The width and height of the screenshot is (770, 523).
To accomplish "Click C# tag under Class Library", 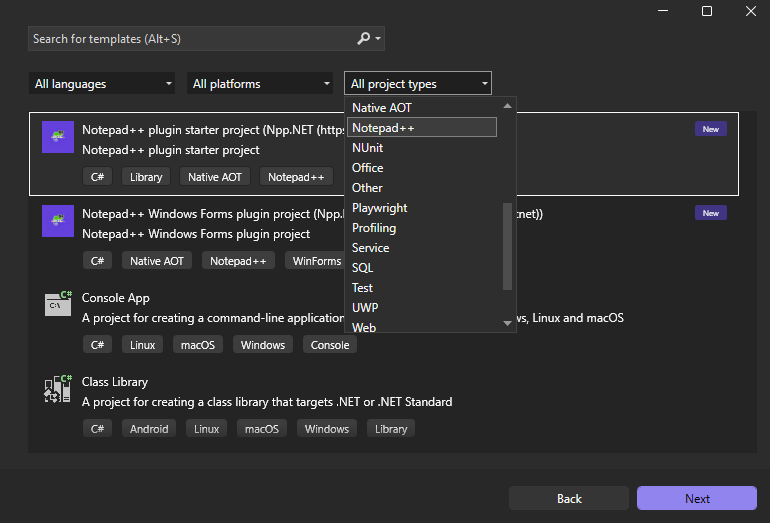I will 97,429.
